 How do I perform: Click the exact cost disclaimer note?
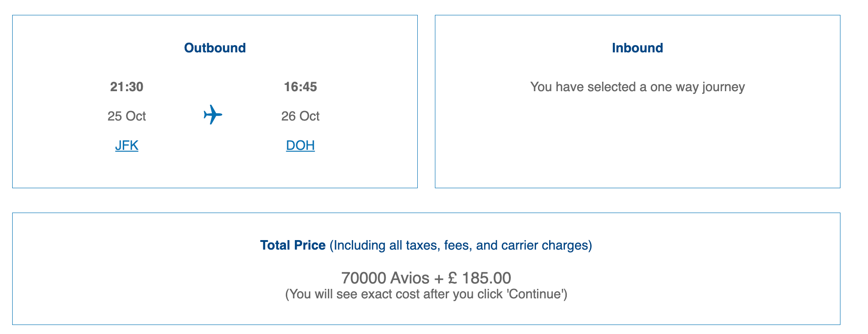coord(426,294)
